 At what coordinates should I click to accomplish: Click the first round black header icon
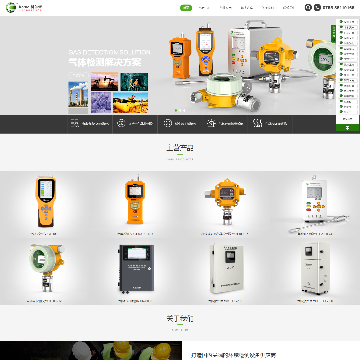[x=308, y=7]
